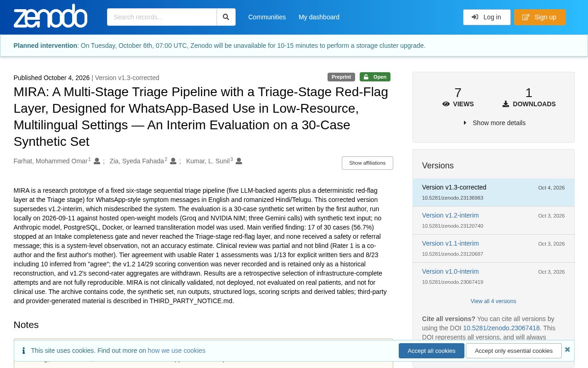
Task: Click person icon beside Kumar, L. Sunil
Action: 239,161
